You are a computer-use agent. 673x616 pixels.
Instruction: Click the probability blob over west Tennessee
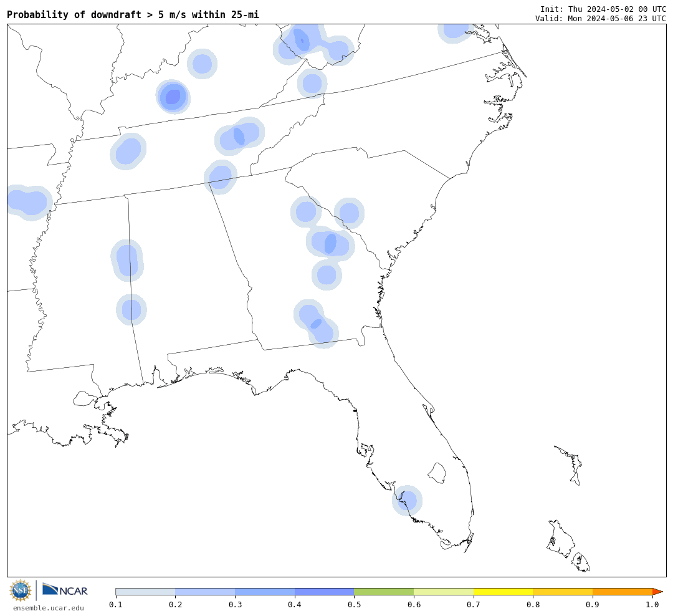pyautogui.click(x=128, y=152)
